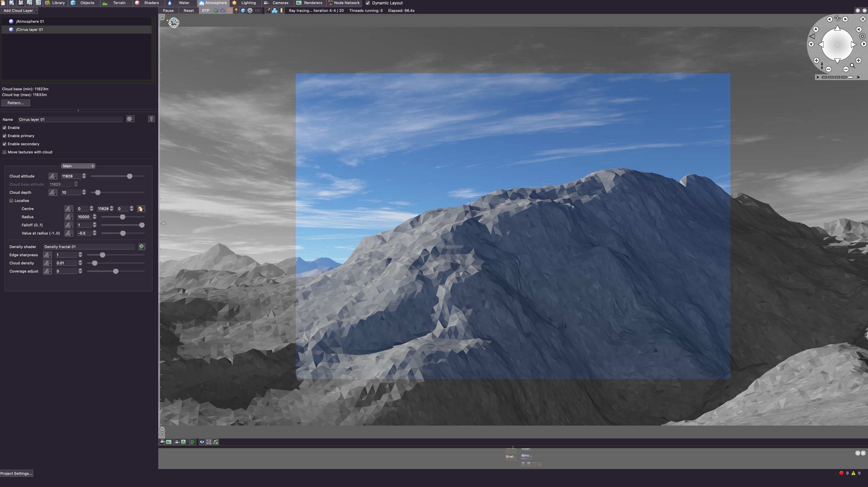
Task: Toggle the Localise checkbox
Action: (x=11, y=201)
